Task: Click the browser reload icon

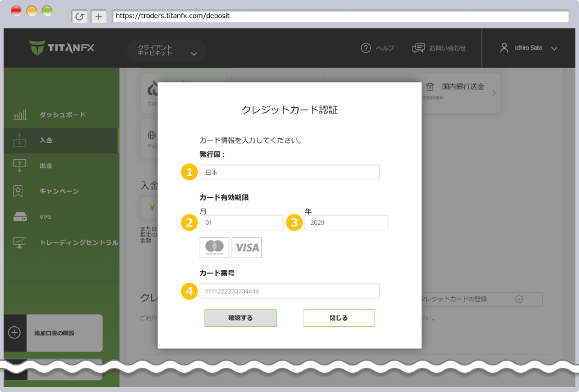Action: click(79, 16)
